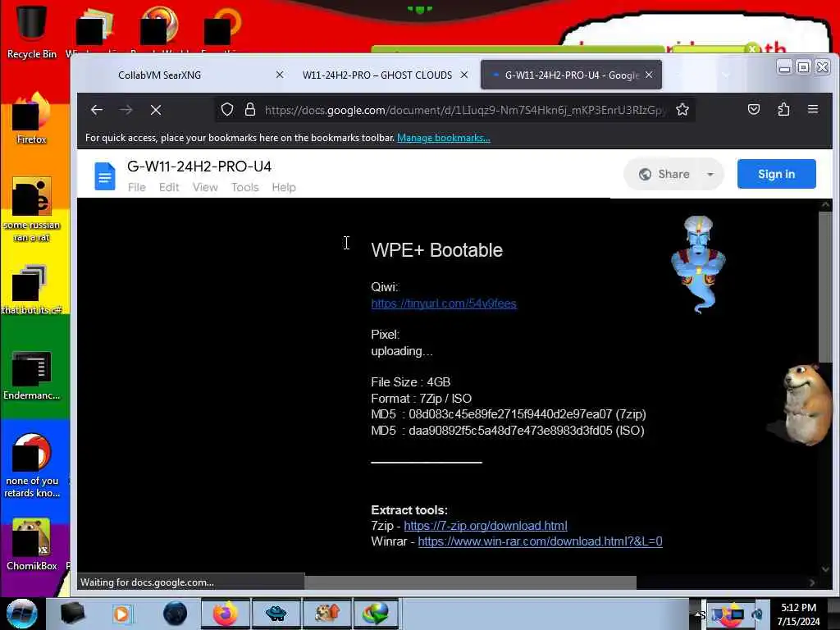This screenshot has width=840, height=630.
Task: Bookmark this page with the star
Action: [x=682, y=110]
